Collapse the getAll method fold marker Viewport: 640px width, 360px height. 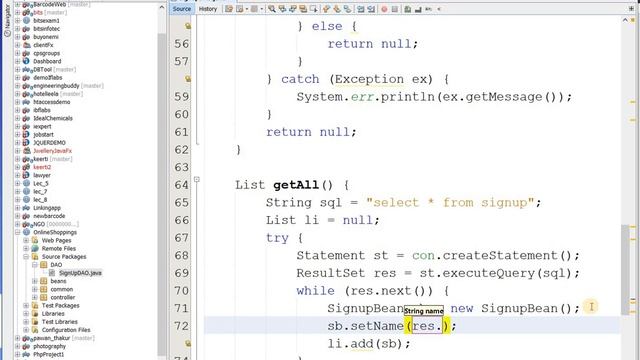[197, 179]
